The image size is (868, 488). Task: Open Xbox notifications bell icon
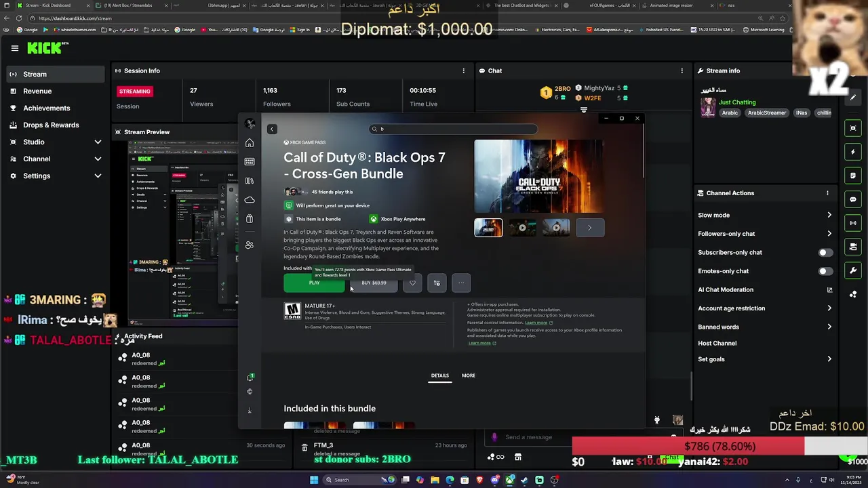coord(250,377)
